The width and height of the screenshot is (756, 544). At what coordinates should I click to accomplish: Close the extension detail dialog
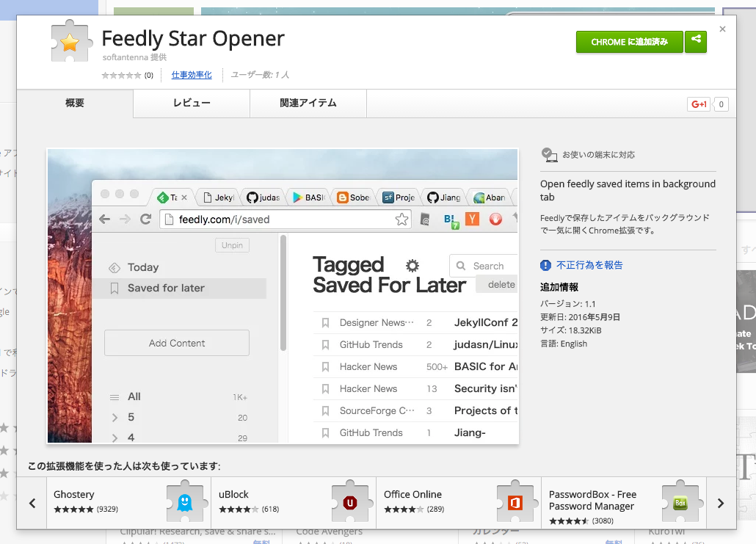[722, 29]
